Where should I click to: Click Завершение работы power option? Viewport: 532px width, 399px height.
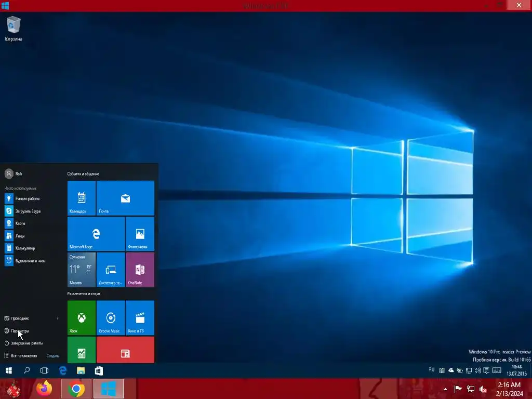(x=23, y=343)
